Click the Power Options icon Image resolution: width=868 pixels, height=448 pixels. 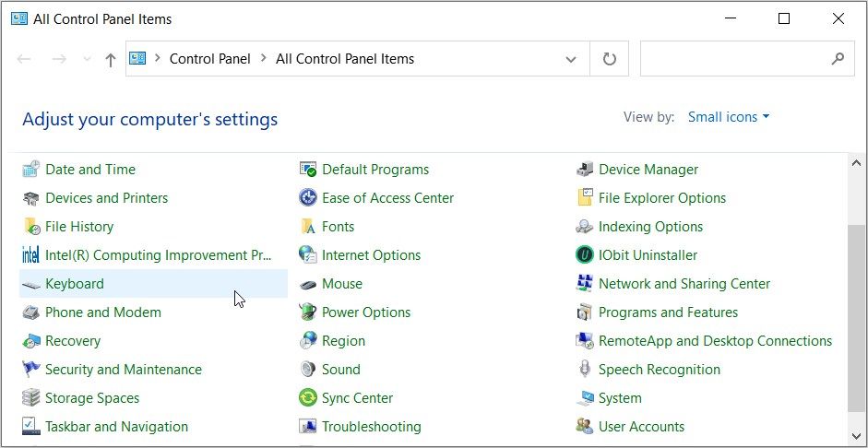(x=308, y=312)
